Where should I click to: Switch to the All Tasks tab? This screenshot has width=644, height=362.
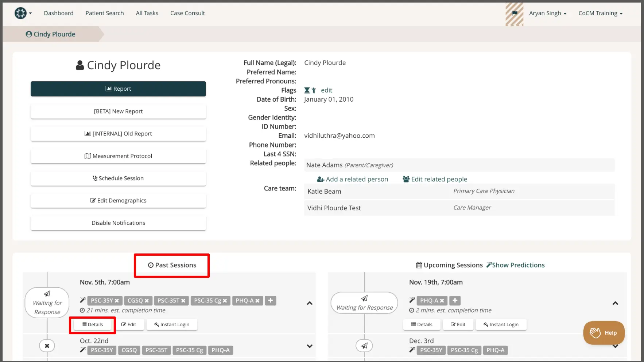[x=147, y=13]
